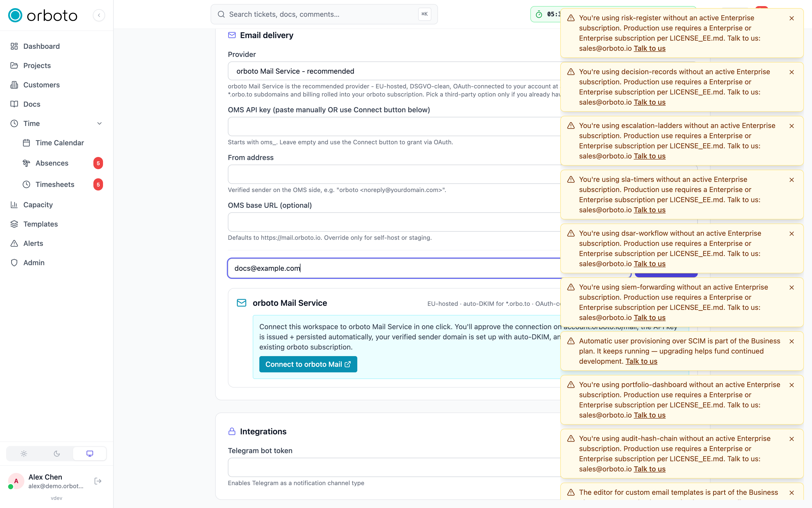812x508 pixels.
Task: Dismiss the siem-forwarding warning
Action: coord(791,288)
